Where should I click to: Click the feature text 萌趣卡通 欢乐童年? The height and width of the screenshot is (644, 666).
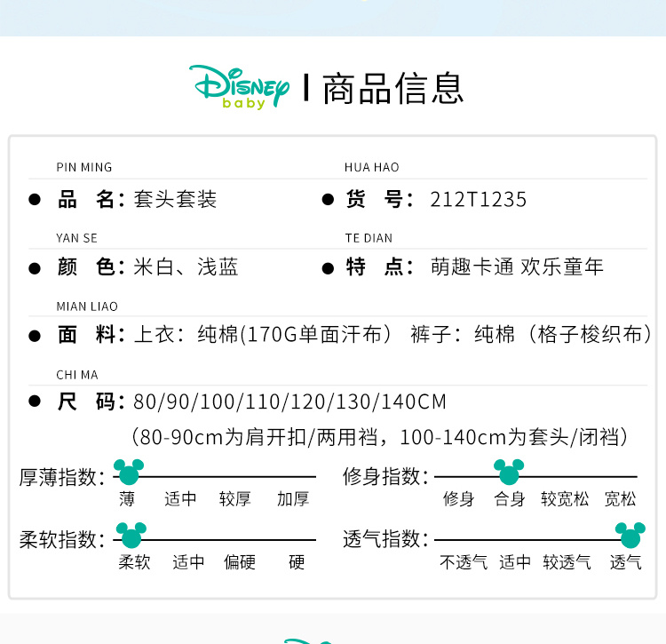tap(517, 266)
